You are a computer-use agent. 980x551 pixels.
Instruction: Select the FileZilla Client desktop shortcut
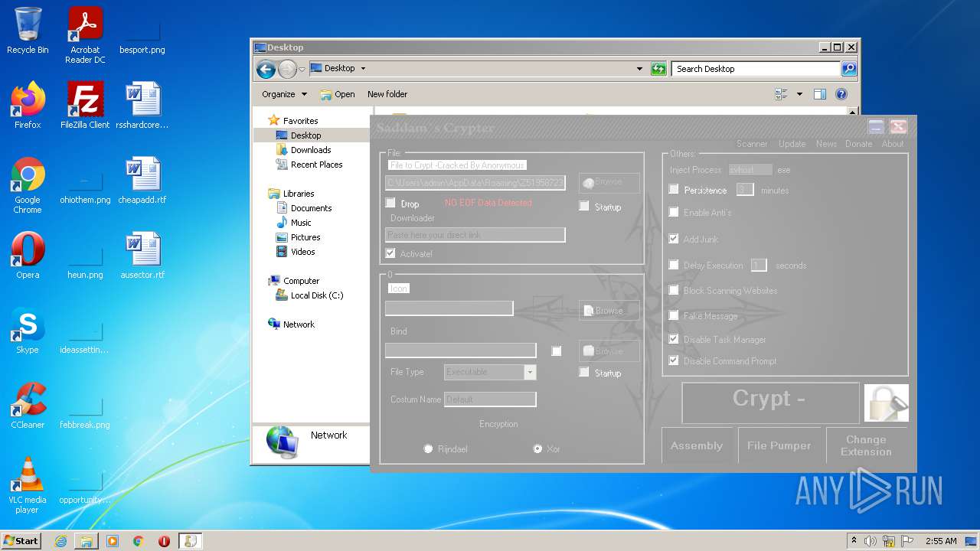coord(85,105)
